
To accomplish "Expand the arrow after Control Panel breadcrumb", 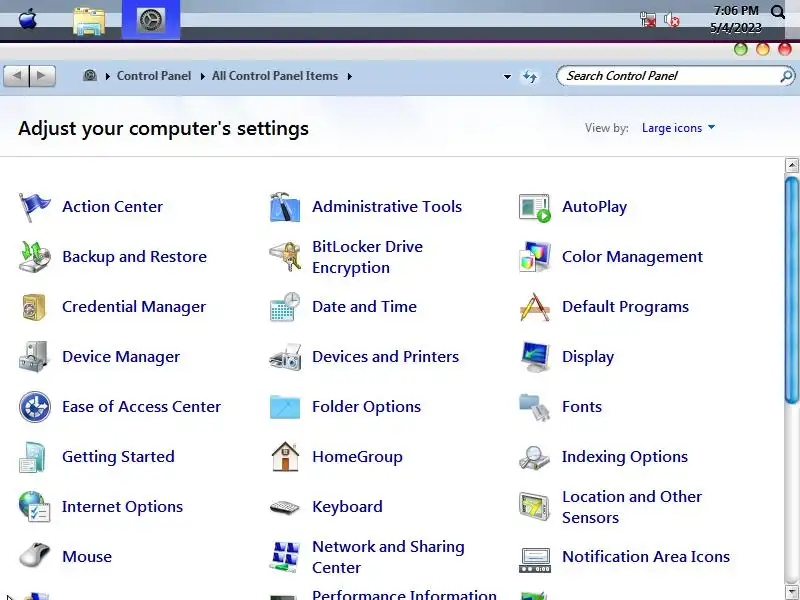I will pos(203,77).
